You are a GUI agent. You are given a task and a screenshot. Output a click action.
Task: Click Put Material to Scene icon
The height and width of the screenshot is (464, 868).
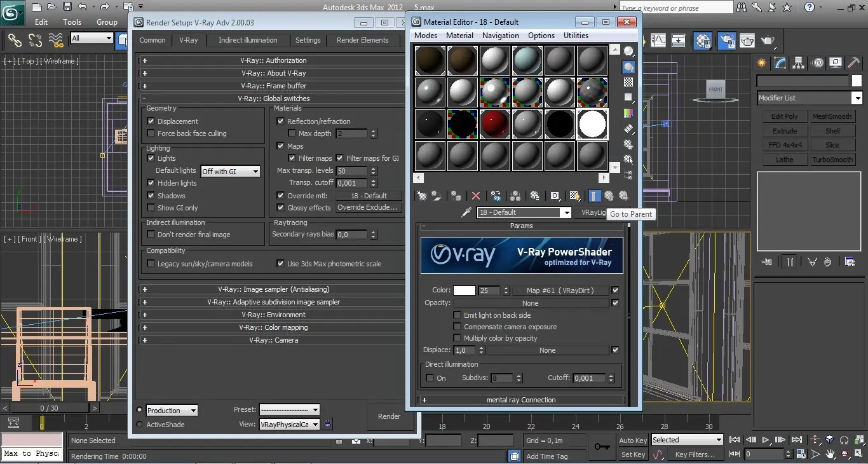[x=437, y=196]
